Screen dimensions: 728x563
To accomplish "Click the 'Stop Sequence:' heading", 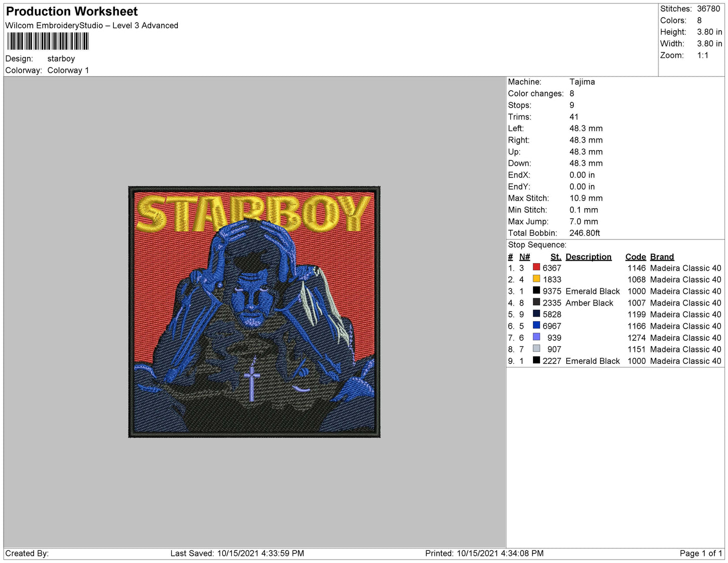I will [537, 244].
